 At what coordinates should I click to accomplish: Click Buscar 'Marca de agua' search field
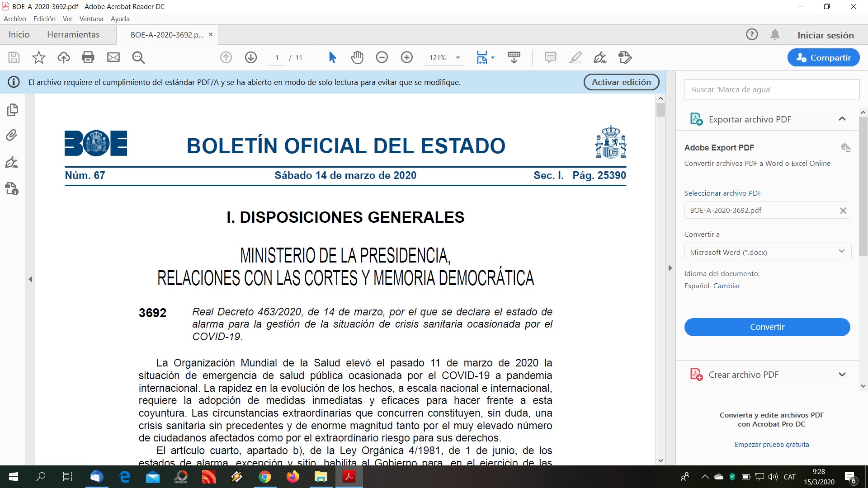pos(772,89)
